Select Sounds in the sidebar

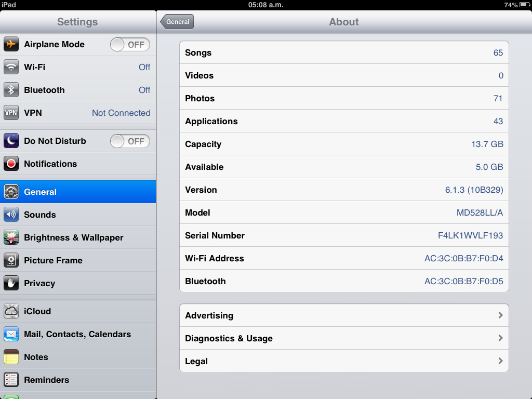click(x=78, y=215)
